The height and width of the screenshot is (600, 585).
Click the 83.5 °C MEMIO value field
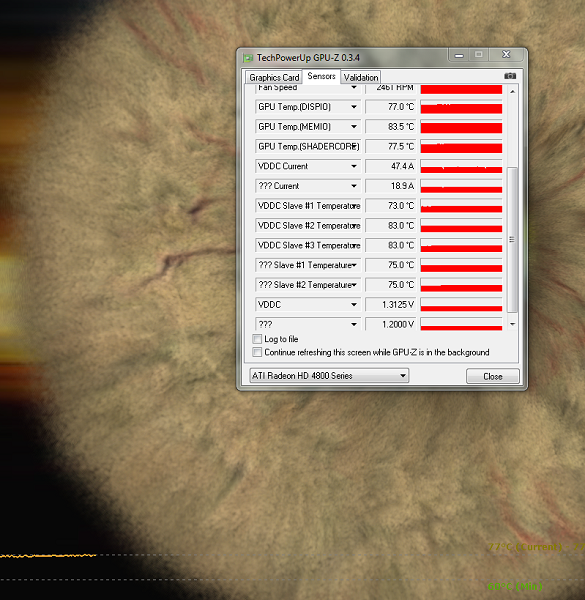391,127
